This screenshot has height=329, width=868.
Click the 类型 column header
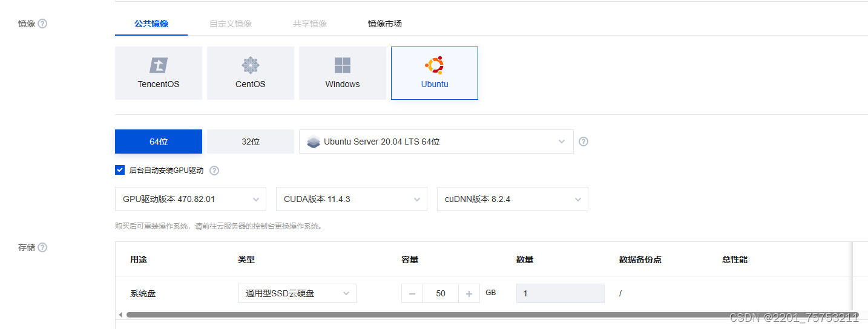coord(246,259)
